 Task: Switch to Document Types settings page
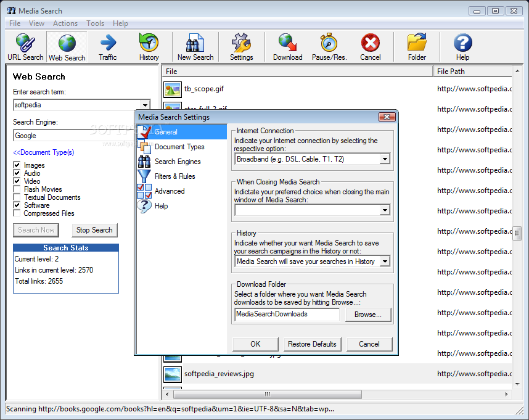[x=179, y=147]
